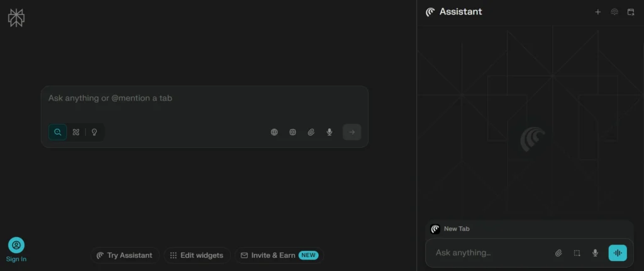The height and width of the screenshot is (271, 644).
Task: Enable the Labs lightbulb mode
Action: 94,132
